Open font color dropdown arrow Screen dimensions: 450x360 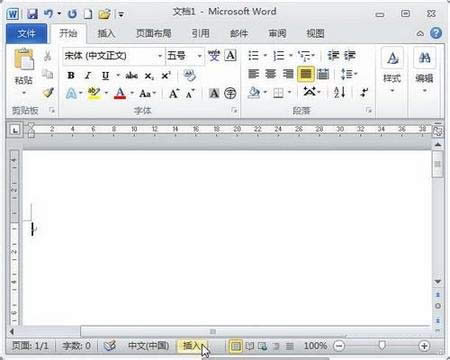click(132, 94)
